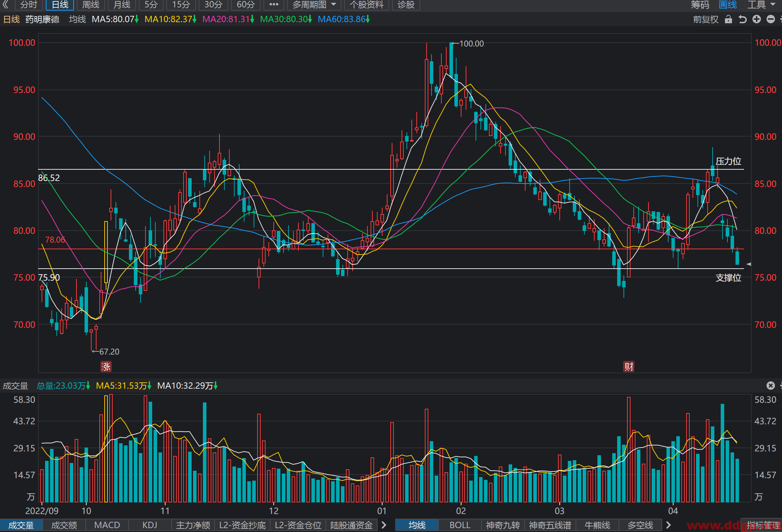
Task: Click the volume MA5:31.53万 label
Action: [x=124, y=386]
